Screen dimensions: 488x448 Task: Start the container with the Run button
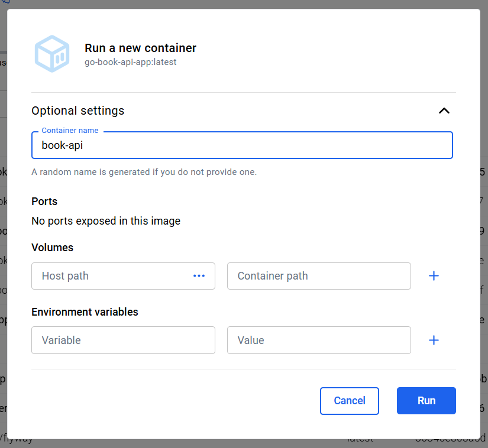[426, 401]
